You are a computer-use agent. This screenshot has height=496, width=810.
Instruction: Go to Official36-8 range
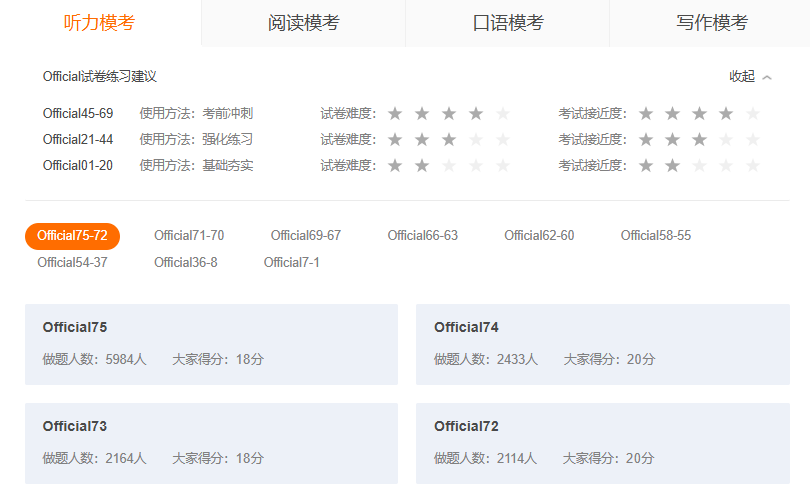coord(185,263)
